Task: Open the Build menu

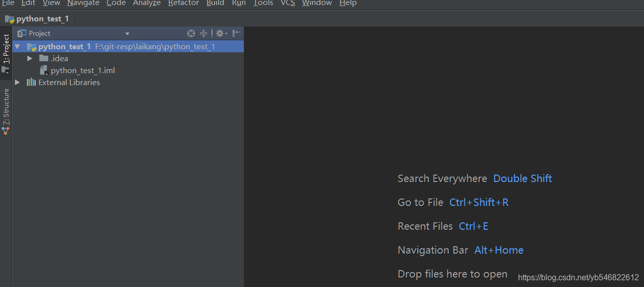Action: pyautogui.click(x=215, y=3)
